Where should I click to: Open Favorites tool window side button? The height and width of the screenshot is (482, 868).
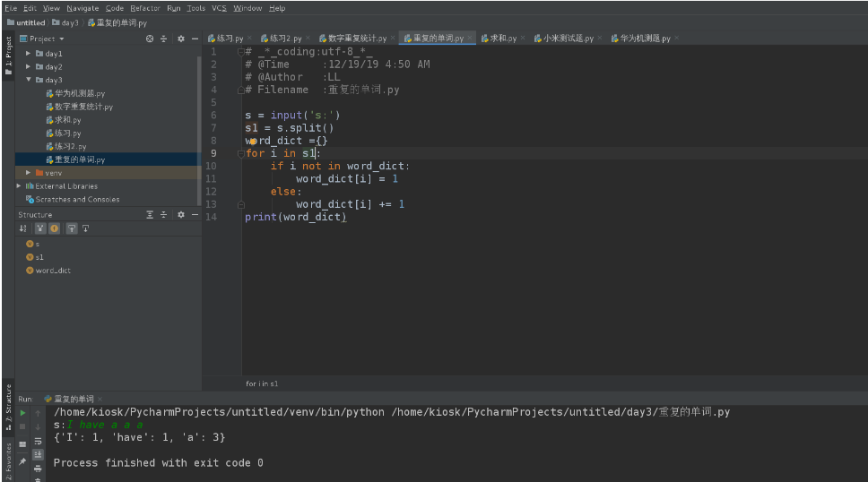8,461
